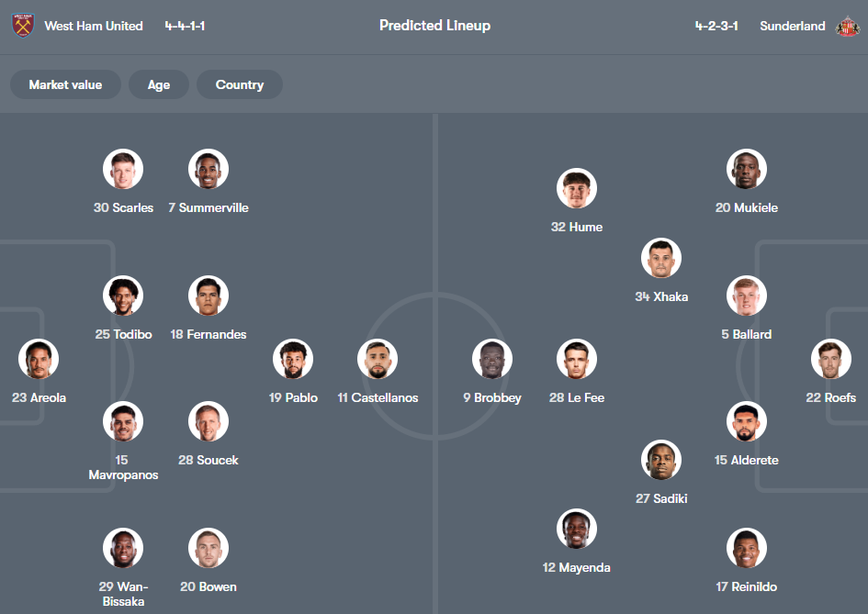Click the Sunderland club badge
Viewport: 868px width, 614px height.
coord(847,25)
